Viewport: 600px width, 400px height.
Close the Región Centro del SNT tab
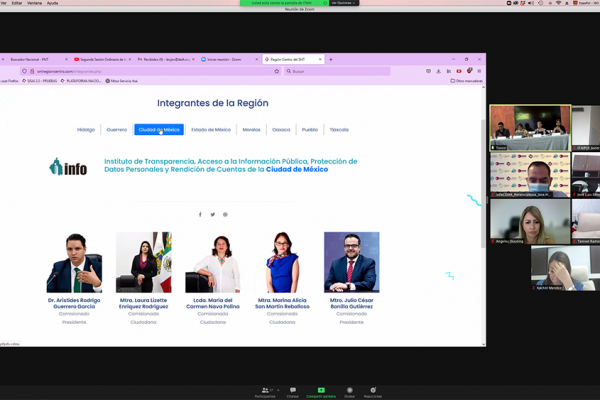[320, 59]
